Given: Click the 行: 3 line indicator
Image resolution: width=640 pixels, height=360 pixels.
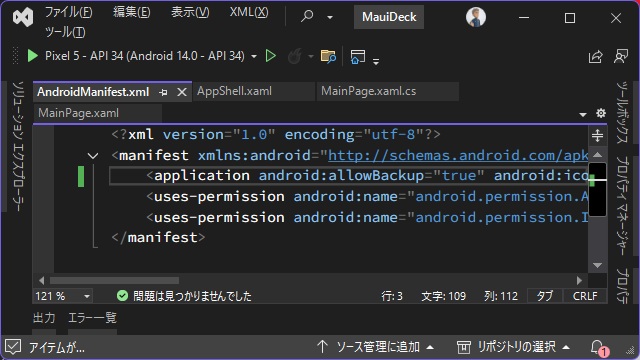Looking at the screenshot, I should pyautogui.click(x=392, y=296).
